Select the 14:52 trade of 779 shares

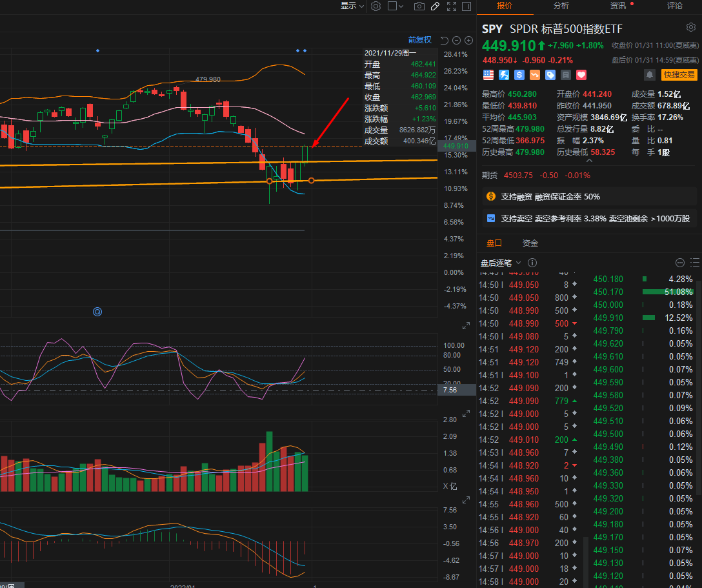tap(528, 401)
